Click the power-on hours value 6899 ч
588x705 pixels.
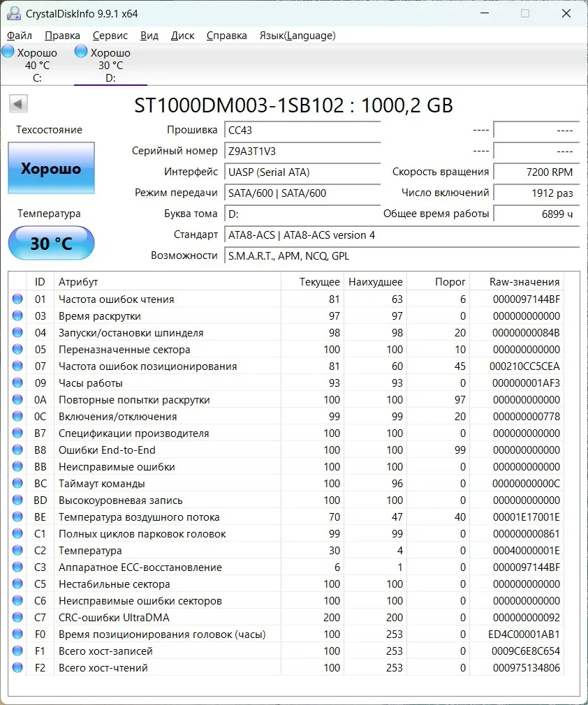[536, 214]
